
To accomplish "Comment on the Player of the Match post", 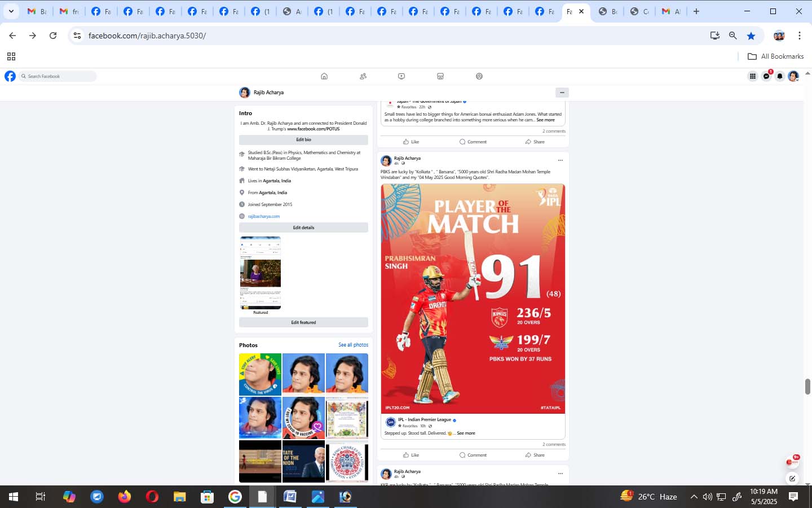I will pyautogui.click(x=473, y=455).
